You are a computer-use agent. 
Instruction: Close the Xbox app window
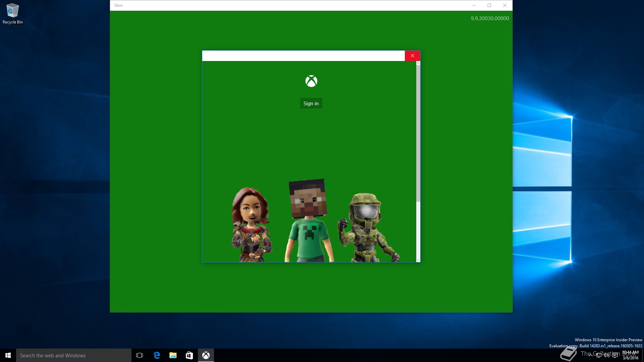(x=505, y=5)
